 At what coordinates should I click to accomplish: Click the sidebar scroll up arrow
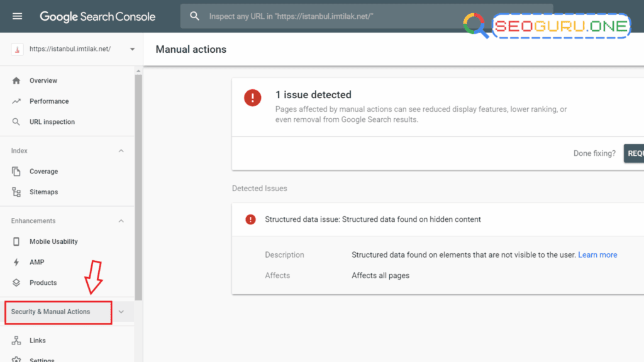(x=138, y=71)
